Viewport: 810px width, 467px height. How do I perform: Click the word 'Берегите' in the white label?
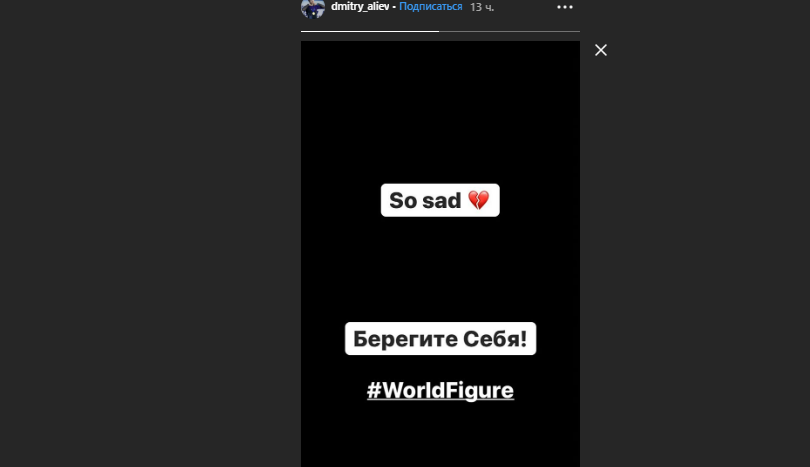pyautogui.click(x=406, y=340)
